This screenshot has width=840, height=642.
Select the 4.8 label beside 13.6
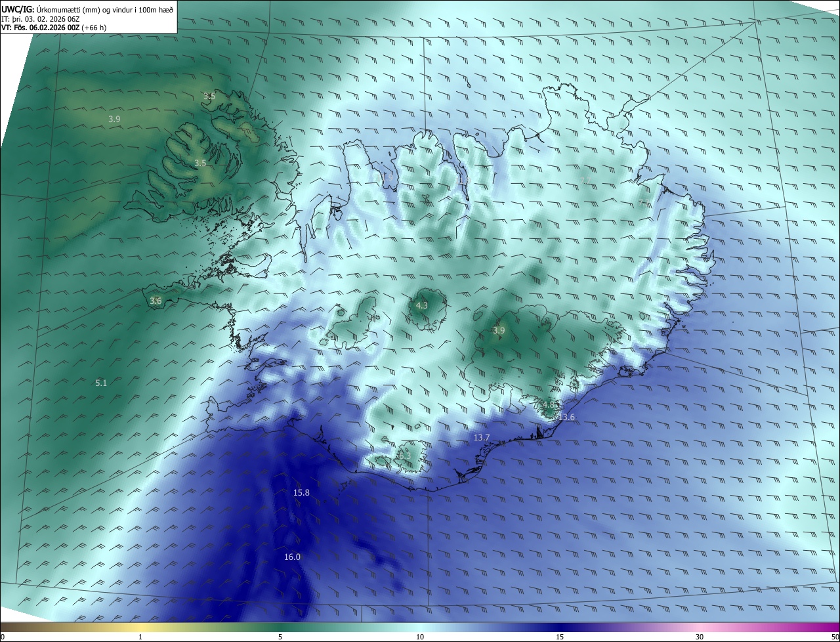tap(550, 405)
